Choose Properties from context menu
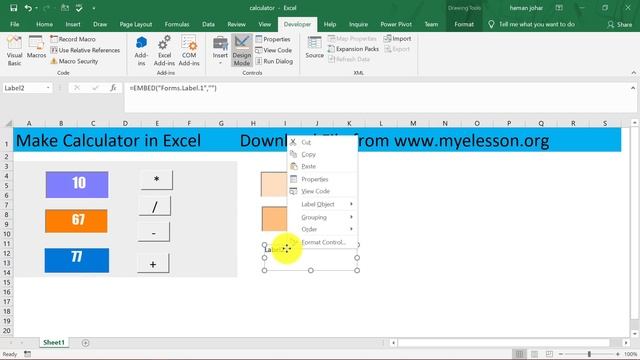The height and width of the screenshot is (360, 640). click(322, 179)
